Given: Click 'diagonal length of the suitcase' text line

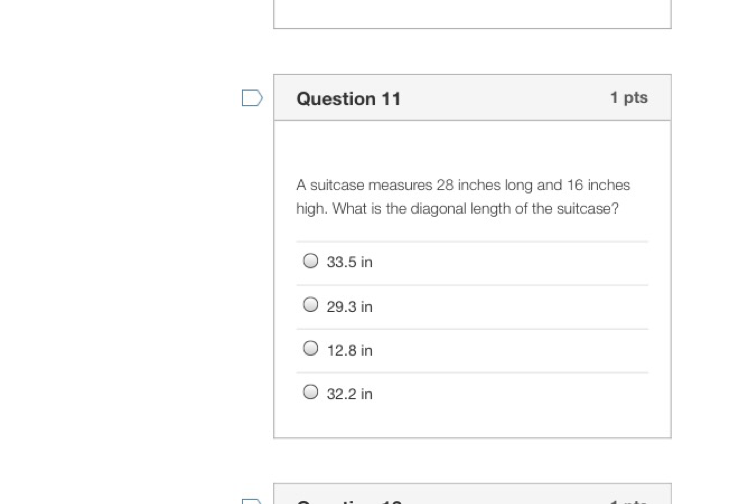Looking at the screenshot, I should click(457, 209).
